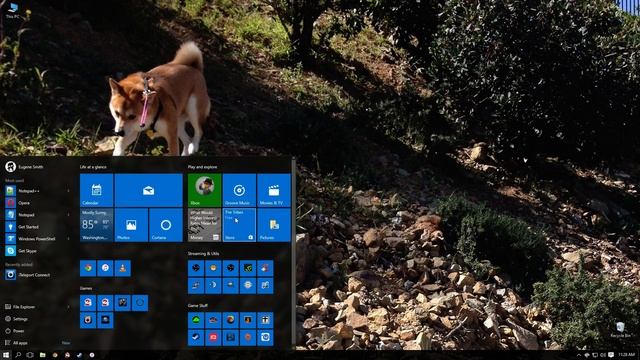Open Opera from Most used list

[37, 203]
